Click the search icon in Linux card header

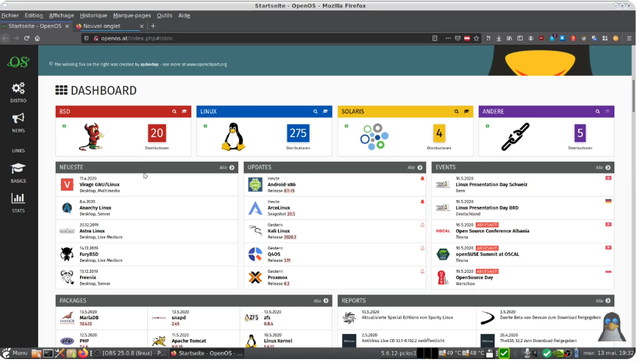pos(315,111)
